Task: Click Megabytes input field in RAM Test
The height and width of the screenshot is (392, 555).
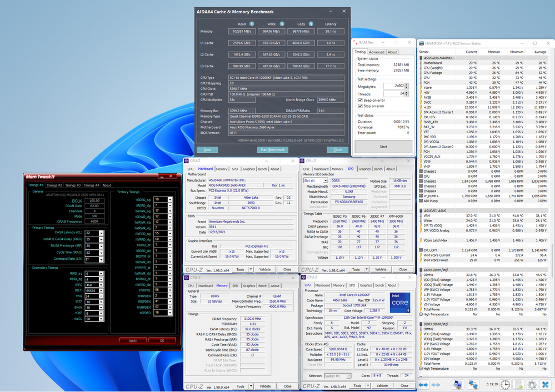Action: click(394, 86)
